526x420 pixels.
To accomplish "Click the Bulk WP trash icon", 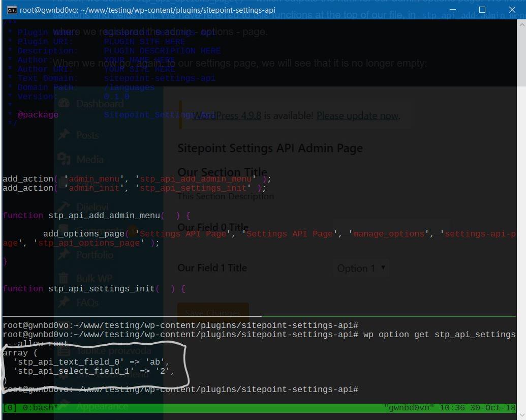I will 64,278.
